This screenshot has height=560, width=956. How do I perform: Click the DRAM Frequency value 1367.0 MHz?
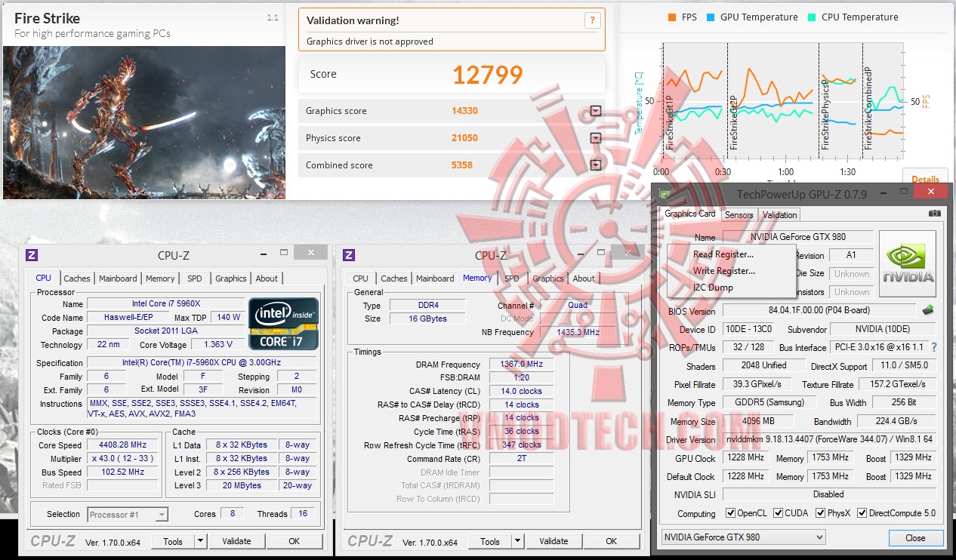[521, 365]
